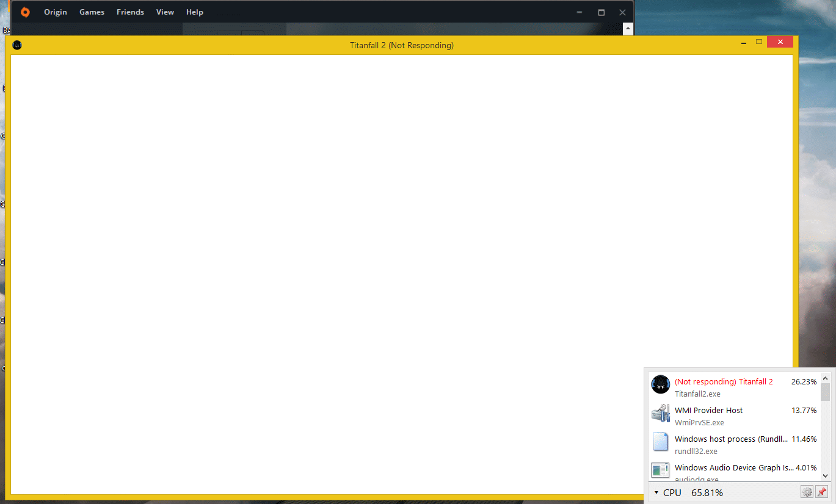Viewport: 836px width, 504px height.
Task: Click process list scroll-down arrow
Action: pyautogui.click(x=825, y=475)
